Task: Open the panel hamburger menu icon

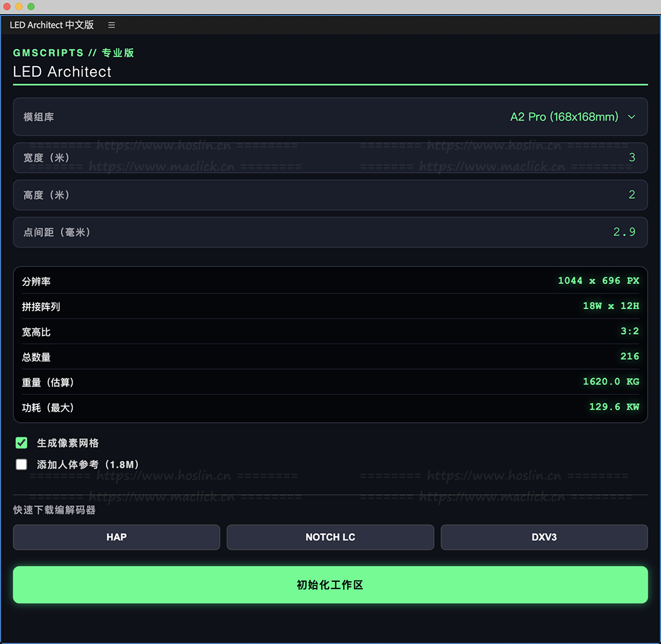Action: [112, 25]
